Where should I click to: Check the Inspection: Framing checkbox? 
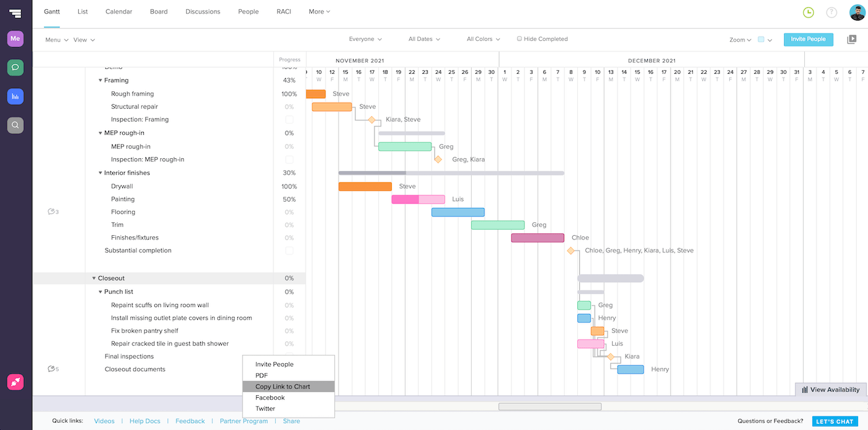[289, 119]
